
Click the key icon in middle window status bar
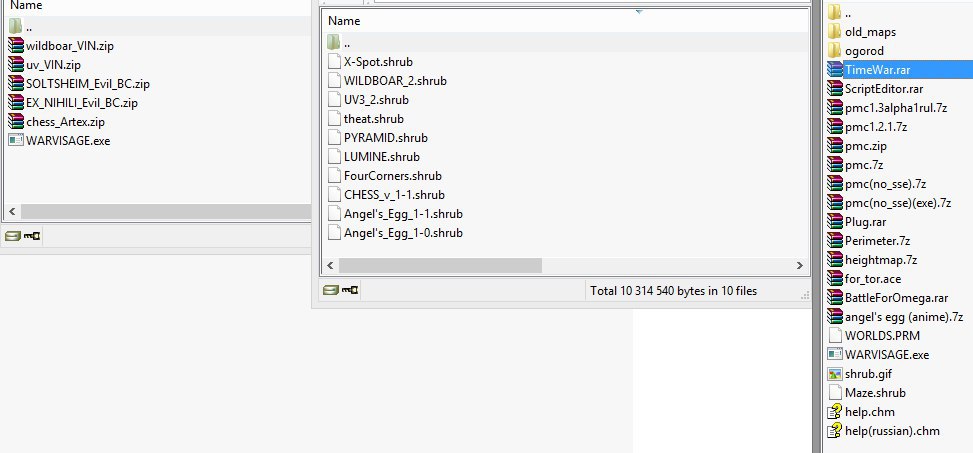pyautogui.click(x=350, y=290)
